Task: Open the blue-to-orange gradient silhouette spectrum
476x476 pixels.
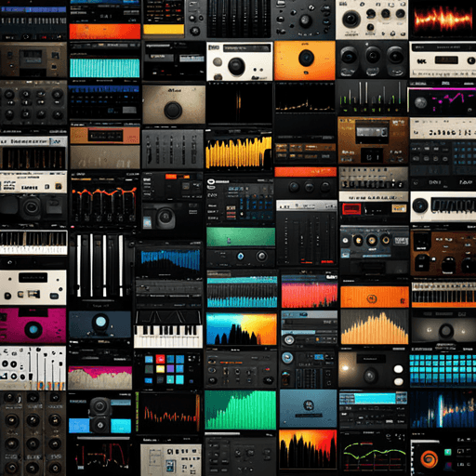Action: [x=241, y=329]
